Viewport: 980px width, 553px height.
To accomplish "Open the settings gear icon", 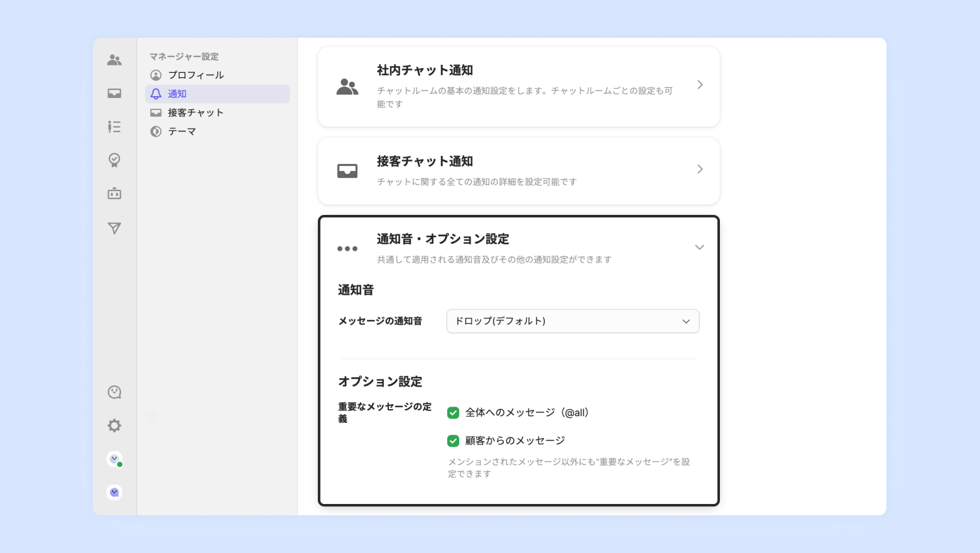I will click(114, 425).
